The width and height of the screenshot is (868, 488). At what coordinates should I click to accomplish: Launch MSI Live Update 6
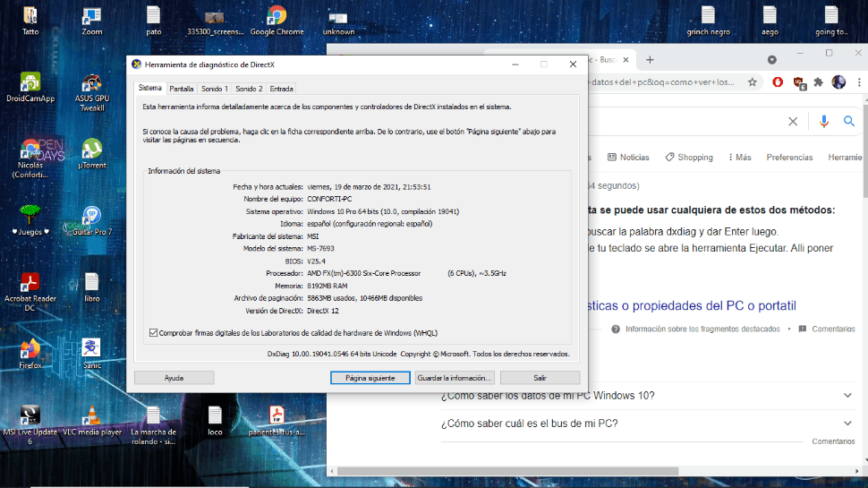30,425
